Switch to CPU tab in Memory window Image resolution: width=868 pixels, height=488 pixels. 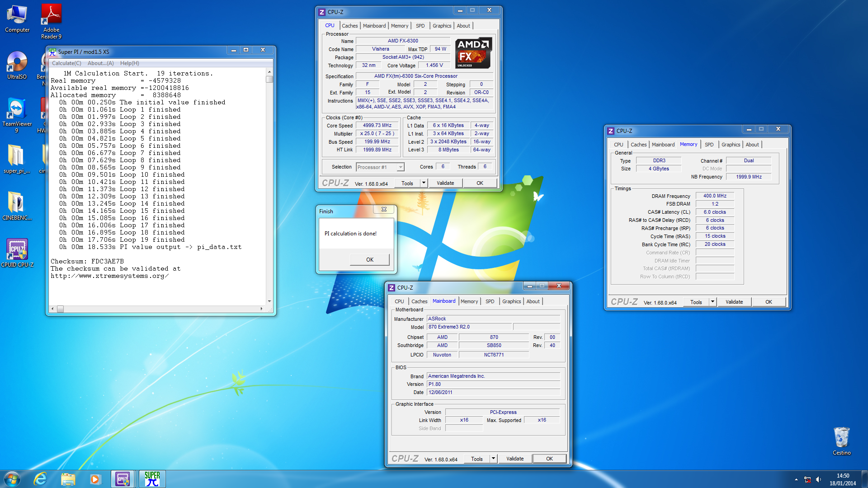(x=618, y=145)
